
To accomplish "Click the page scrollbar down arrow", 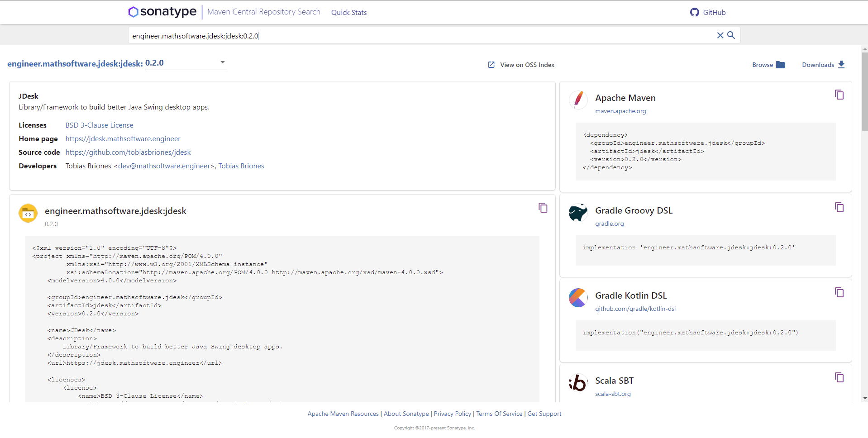I will coord(865,398).
